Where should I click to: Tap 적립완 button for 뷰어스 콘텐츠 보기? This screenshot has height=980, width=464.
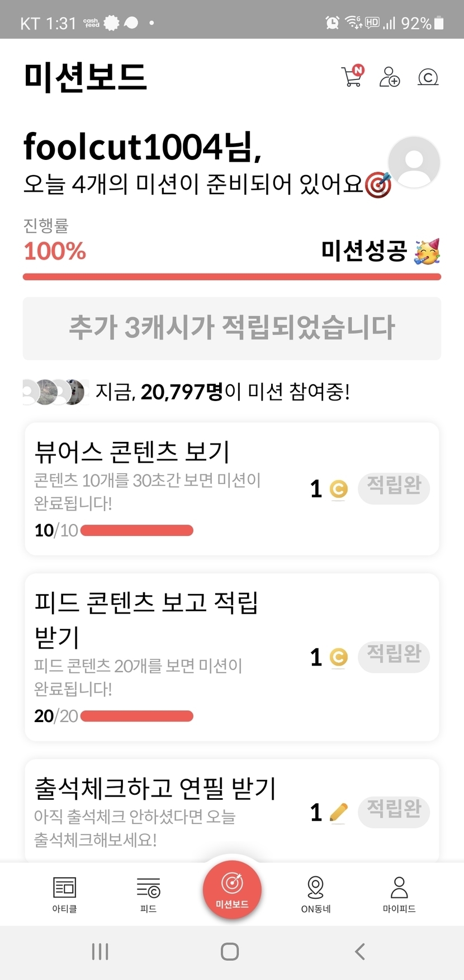coord(394,488)
